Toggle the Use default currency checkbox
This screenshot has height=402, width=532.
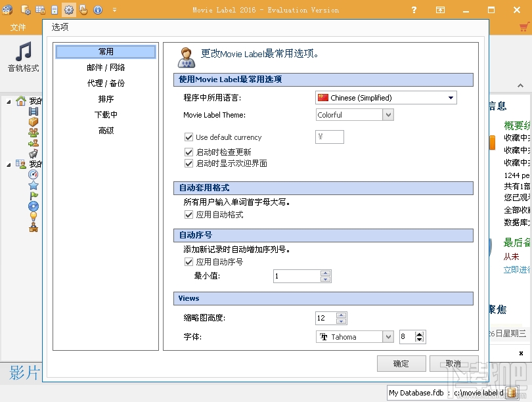coord(189,137)
